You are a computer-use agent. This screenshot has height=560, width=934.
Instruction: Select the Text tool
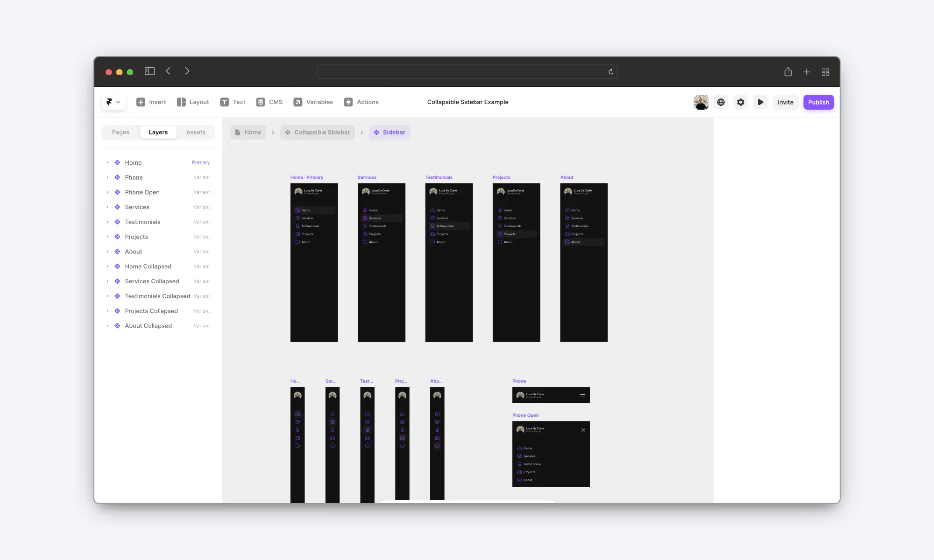[x=233, y=102]
